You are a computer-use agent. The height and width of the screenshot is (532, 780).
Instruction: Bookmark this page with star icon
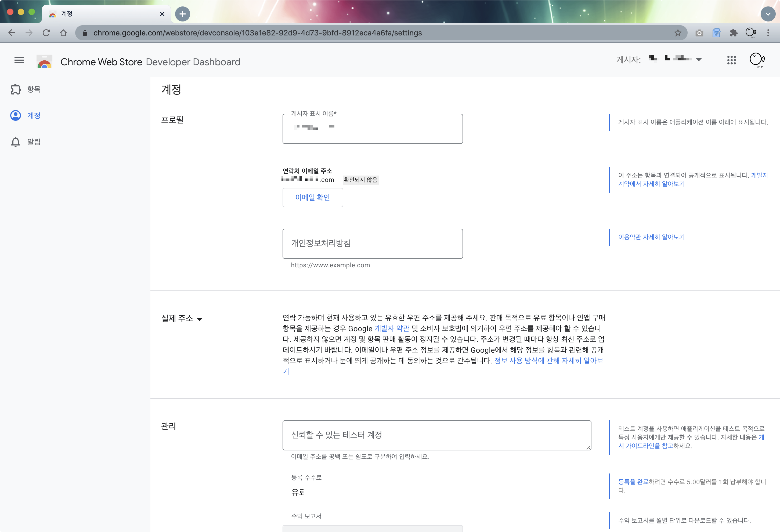click(678, 33)
